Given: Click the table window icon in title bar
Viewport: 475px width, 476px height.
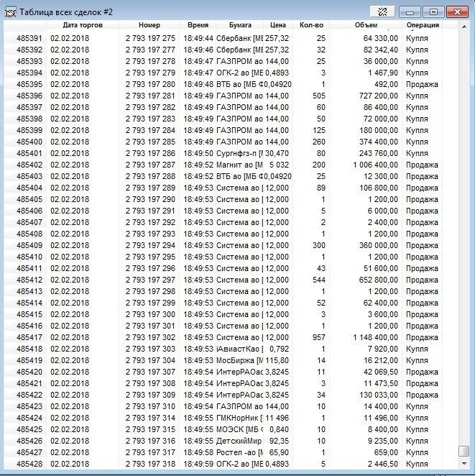Looking at the screenshot, I should click(10, 12).
